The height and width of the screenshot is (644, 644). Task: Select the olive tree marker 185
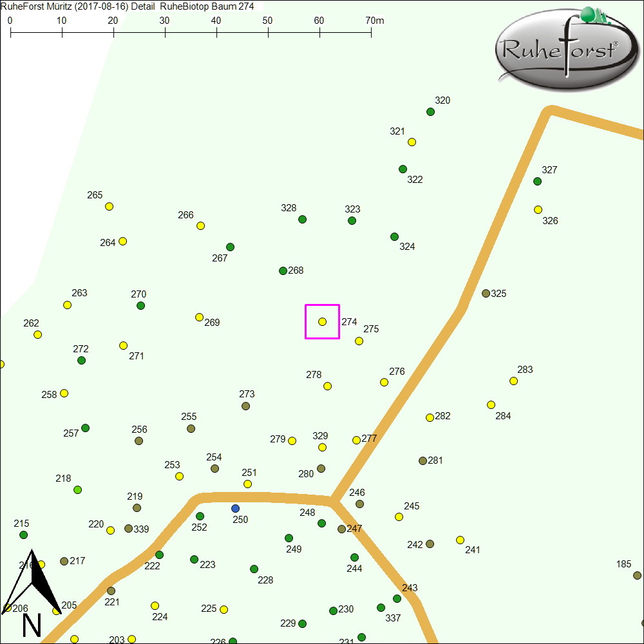[x=638, y=576]
